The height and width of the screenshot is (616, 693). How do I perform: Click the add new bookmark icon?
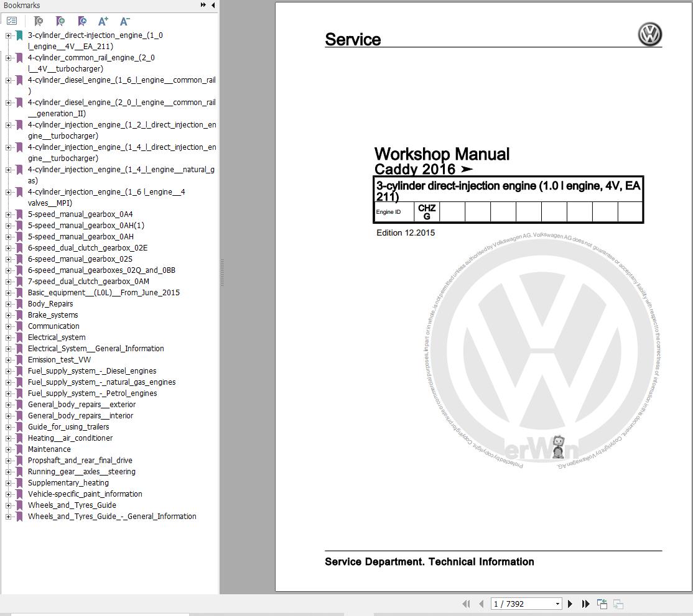(x=60, y=21)
